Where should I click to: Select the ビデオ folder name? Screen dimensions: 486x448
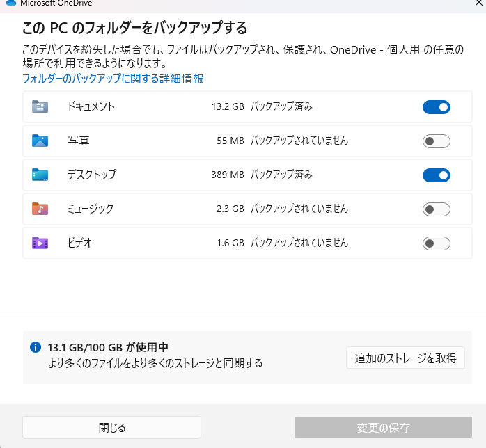point(79,243)
